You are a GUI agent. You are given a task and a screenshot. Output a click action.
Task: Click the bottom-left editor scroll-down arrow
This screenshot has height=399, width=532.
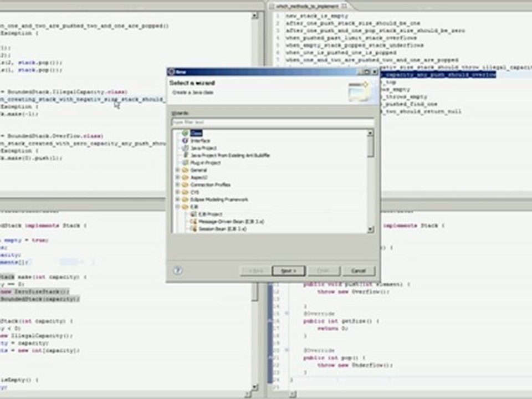point(255,387)
